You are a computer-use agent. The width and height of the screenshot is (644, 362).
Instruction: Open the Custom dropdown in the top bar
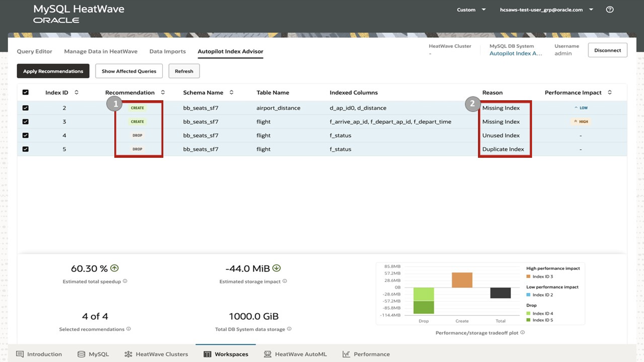[471, 10]
